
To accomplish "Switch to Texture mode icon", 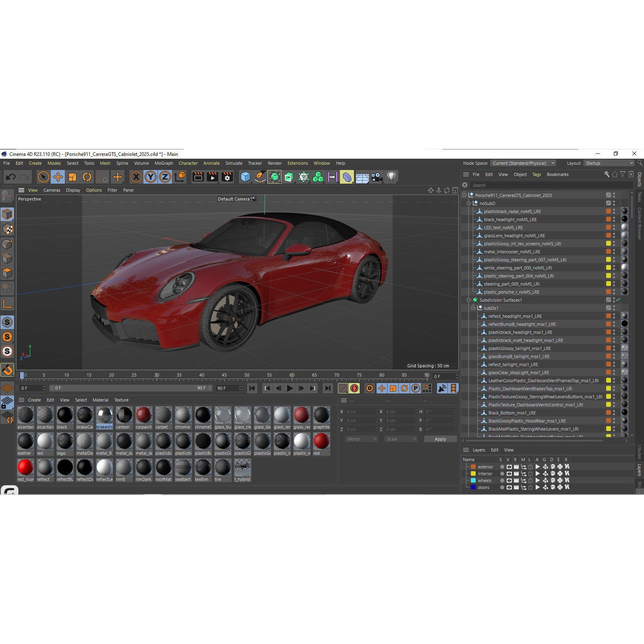I will tap(7, 229).
